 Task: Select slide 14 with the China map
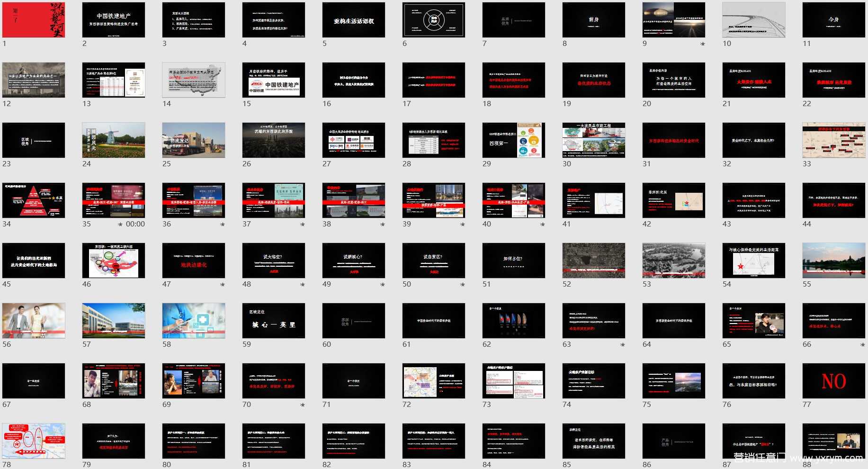tap(194, 80)
